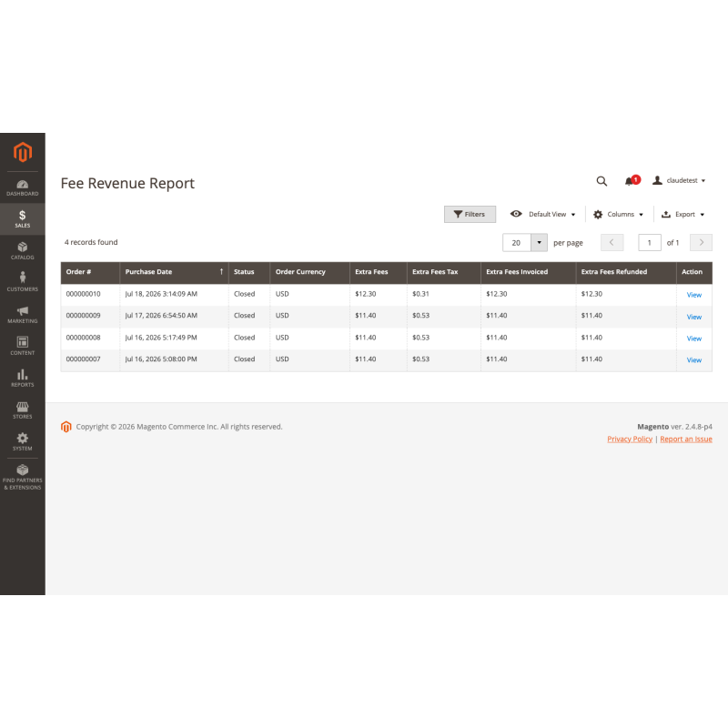The width and height of the screenshot is (728, 728).
Task: Open the Dashboard section
Action: 22,187
